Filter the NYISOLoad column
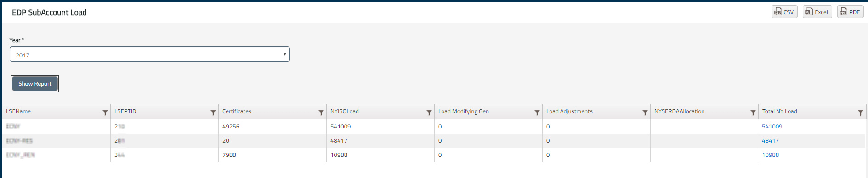Viewport: 868px width, 178px height. 429,112
